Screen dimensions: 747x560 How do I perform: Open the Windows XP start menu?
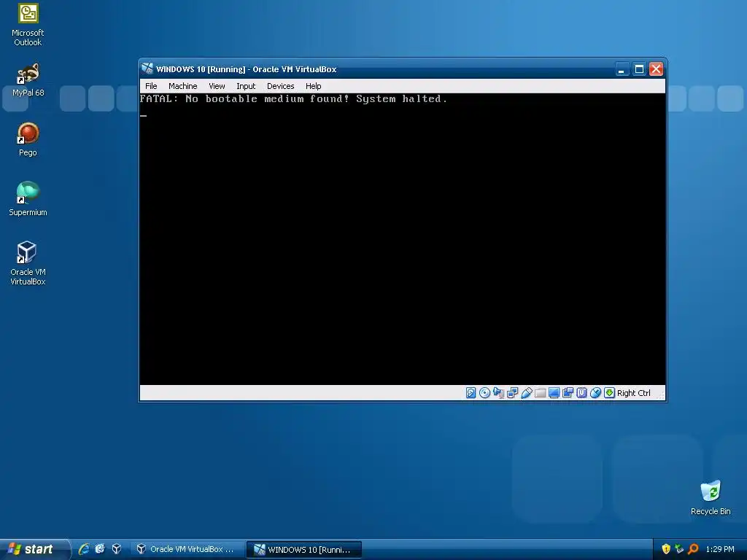[x=34, y=549]
